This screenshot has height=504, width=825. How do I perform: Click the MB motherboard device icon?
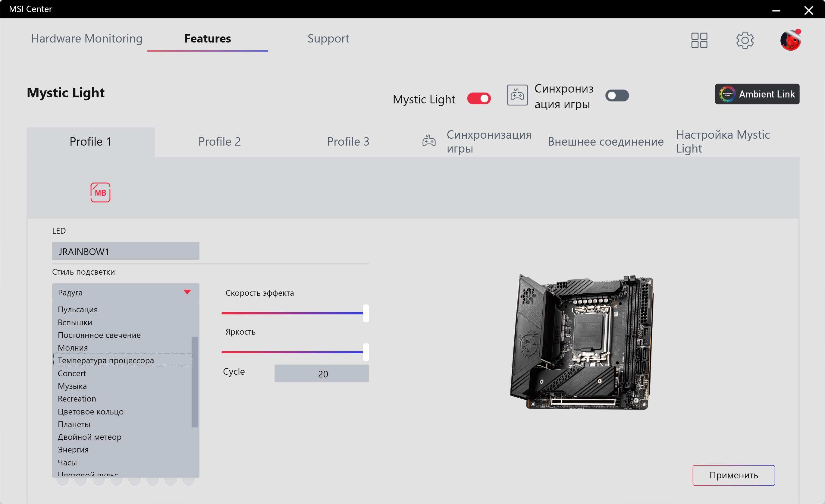click(x=100, y=192)
